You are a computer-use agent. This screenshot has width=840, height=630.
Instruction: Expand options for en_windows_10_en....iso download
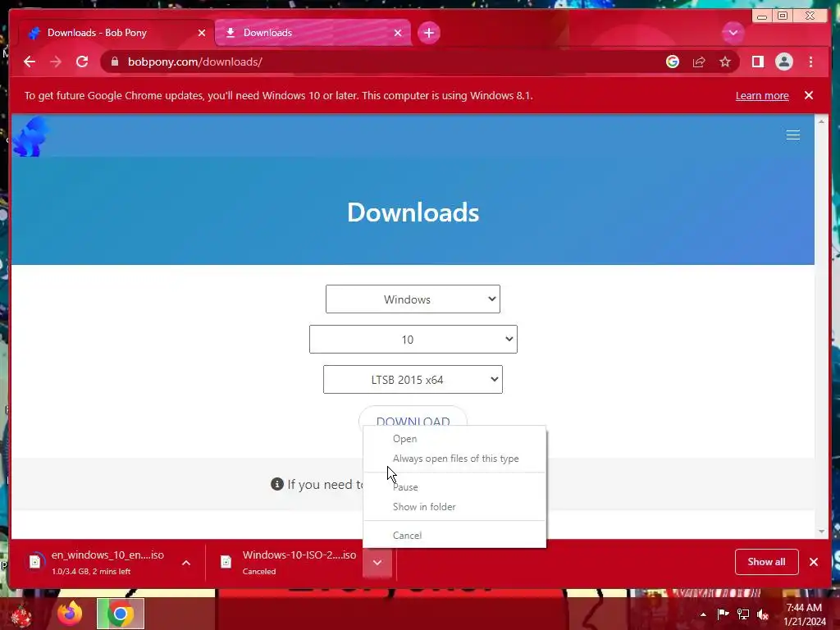click(x=186, y=563)
